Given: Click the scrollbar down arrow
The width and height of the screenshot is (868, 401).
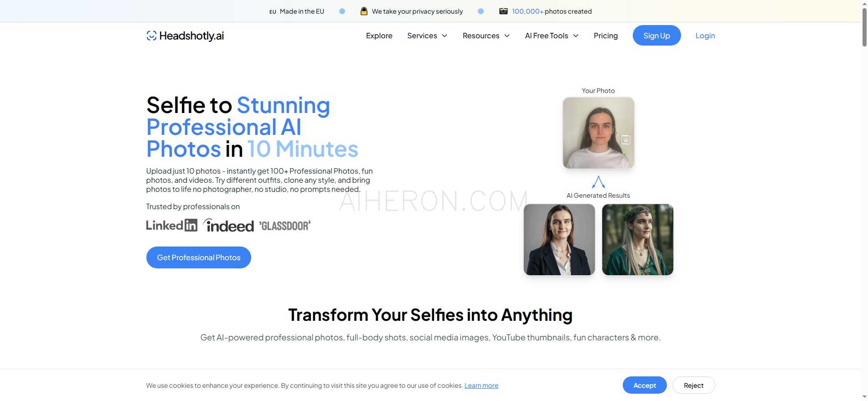Looking at the screenshot, I should pyautogui.click(x=864, y=397).
